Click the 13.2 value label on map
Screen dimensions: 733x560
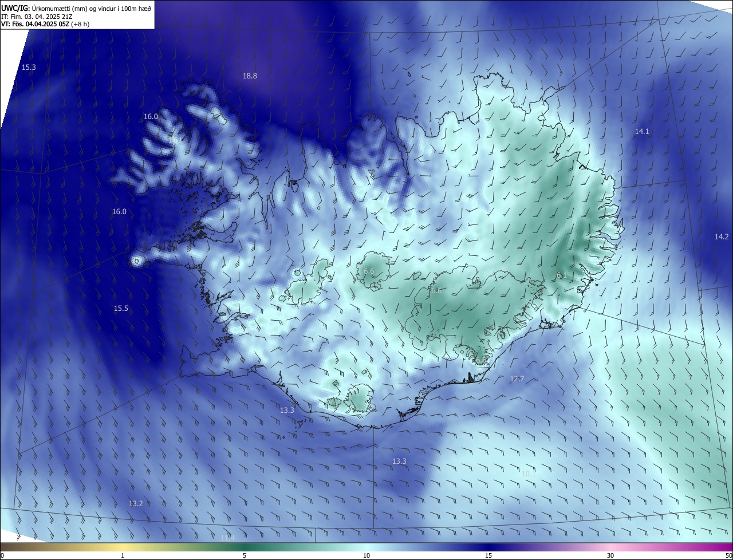(x=136, y=504)
